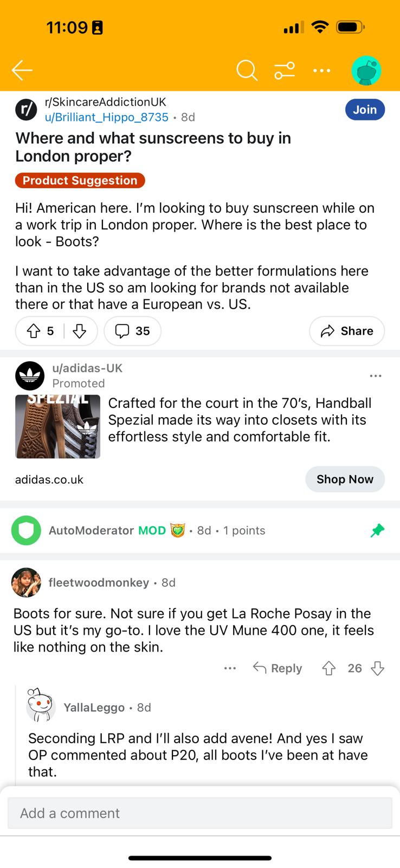This screenshot has width=400, height=868.
Task: Reply to fleetwoodmonkey's comment
Action: click(x=278, y=668)
